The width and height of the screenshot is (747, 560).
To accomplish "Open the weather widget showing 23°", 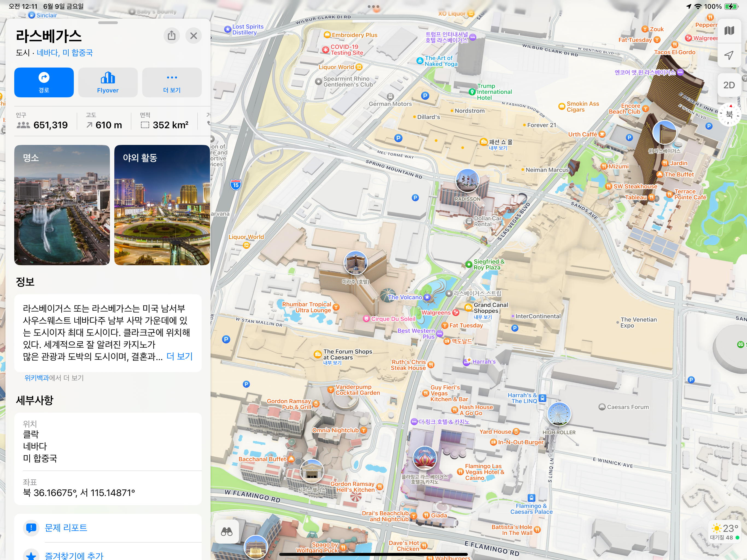I will pyautogui.click(x=724, y=532).
